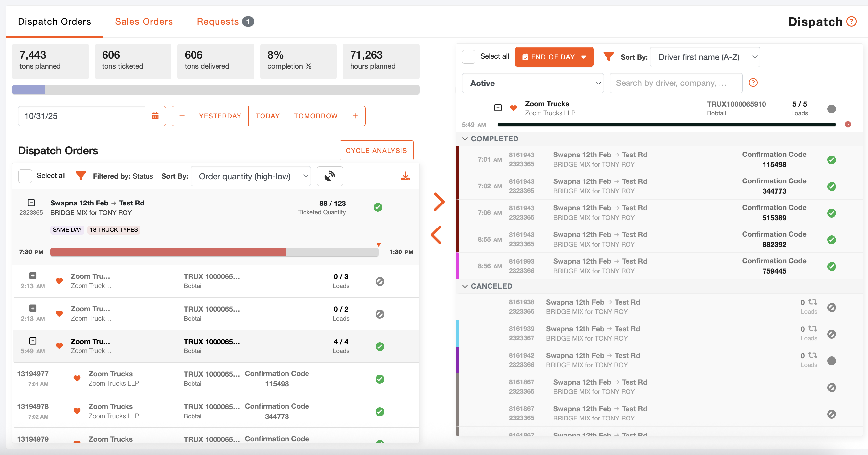Switch to the Sales Orders tab
Image resolution: width=868 pixels, height=455 pixels.
tap(144, 22)
